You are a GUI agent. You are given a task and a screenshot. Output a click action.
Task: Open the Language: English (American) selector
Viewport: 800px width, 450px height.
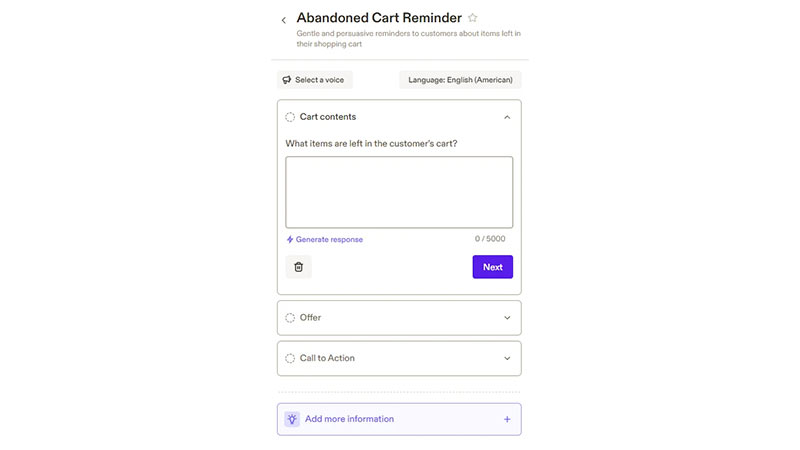[x=460, y=80]
